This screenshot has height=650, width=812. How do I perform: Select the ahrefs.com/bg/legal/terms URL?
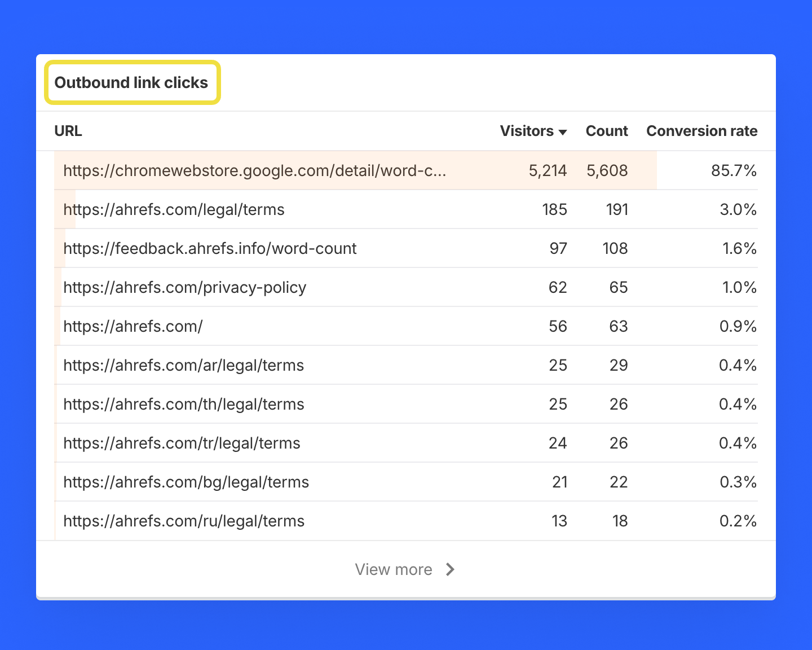[186, 482]
